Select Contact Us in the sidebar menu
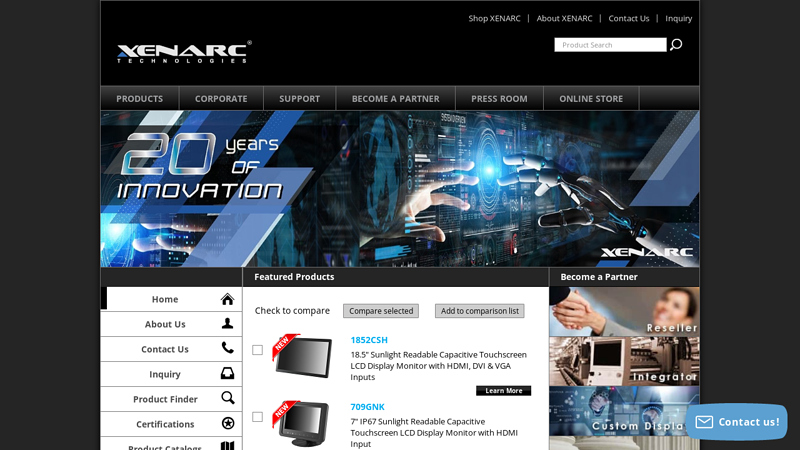 pos(171,349)
